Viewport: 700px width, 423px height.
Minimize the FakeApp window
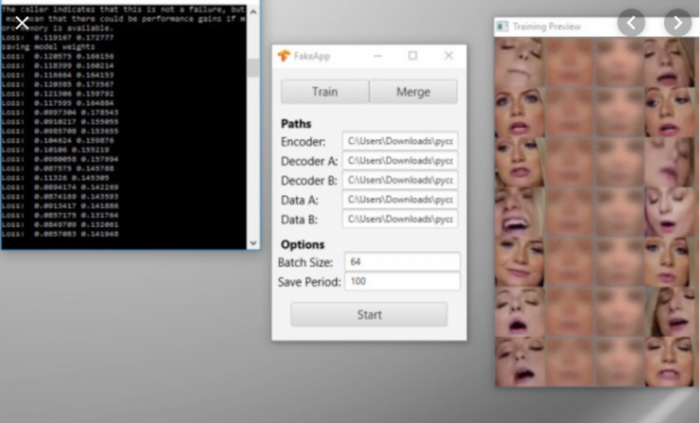(378, 56)
